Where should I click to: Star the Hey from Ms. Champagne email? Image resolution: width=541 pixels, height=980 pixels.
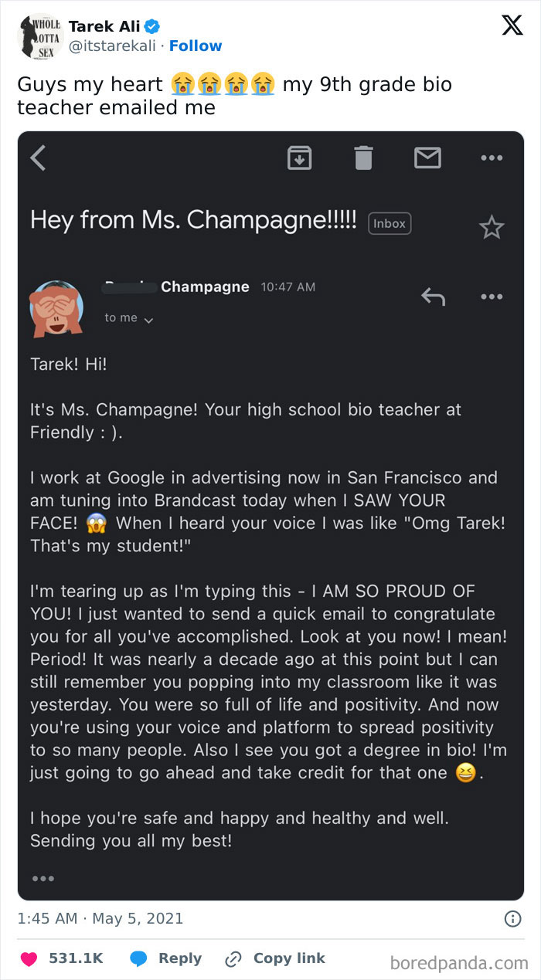point(492,227)
